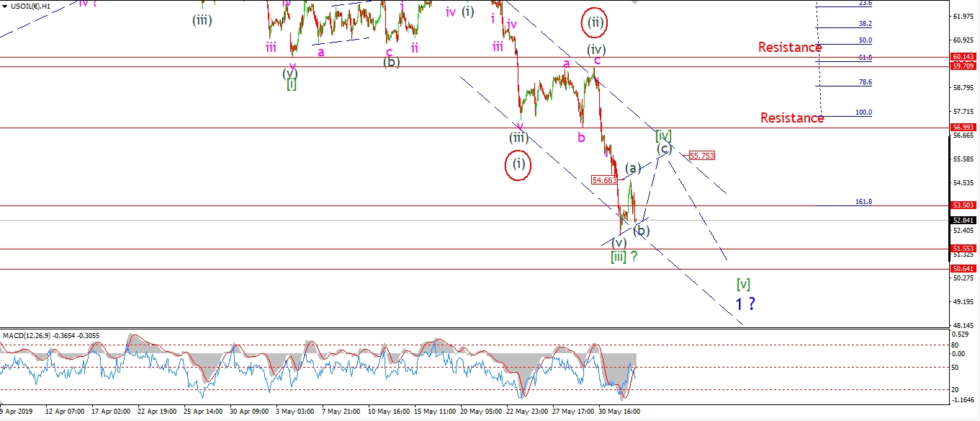Click the red circled (ii) wave label
This screenshot has height=421, width=980.
pyautogui.click(x=595, y=24)
